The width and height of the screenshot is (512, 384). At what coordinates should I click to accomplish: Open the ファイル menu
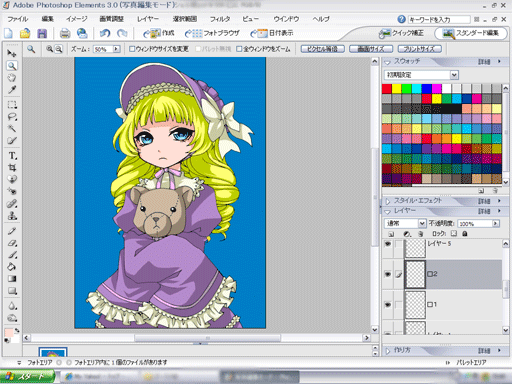[x=18, y=19]
